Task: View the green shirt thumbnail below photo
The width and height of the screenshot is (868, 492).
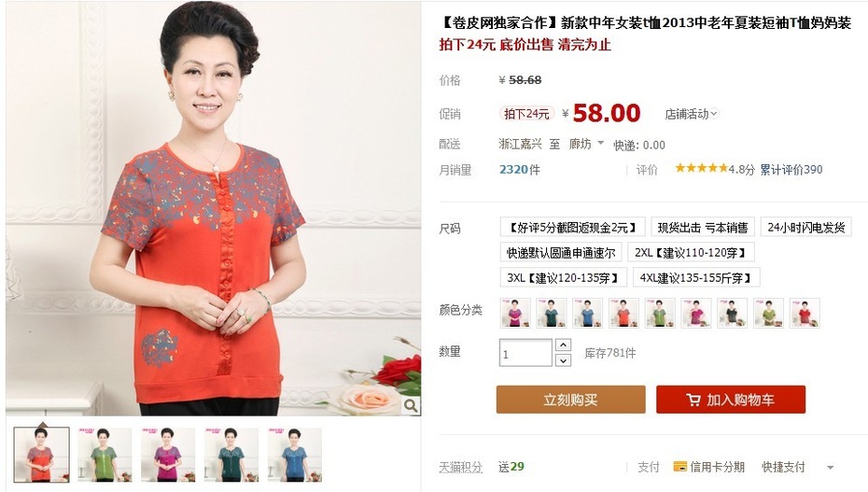Action: [x=105, y=455]
